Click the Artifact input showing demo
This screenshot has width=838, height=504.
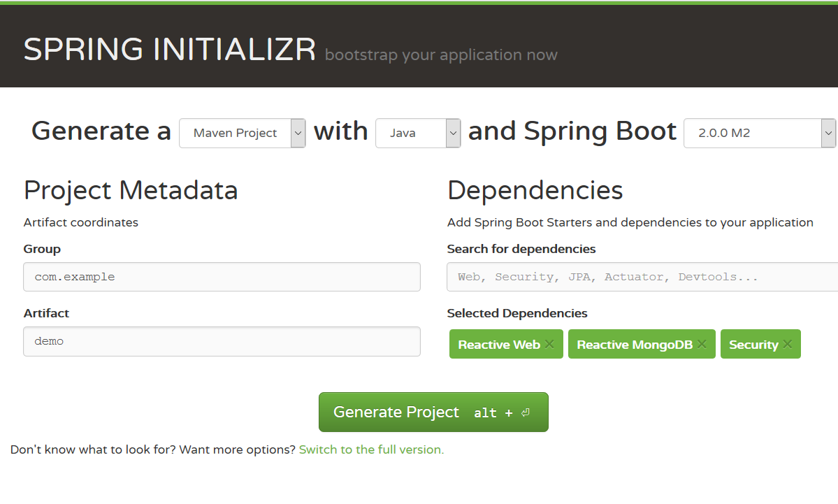tap(222, 341)
